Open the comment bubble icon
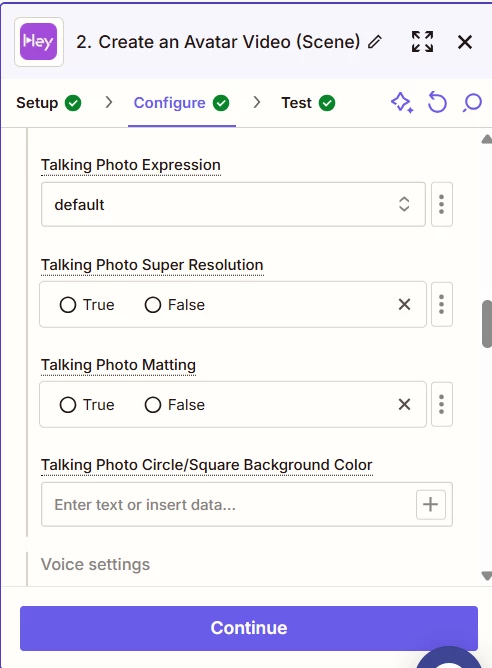This screenshot has height=668, width=492. coord(472,103)
